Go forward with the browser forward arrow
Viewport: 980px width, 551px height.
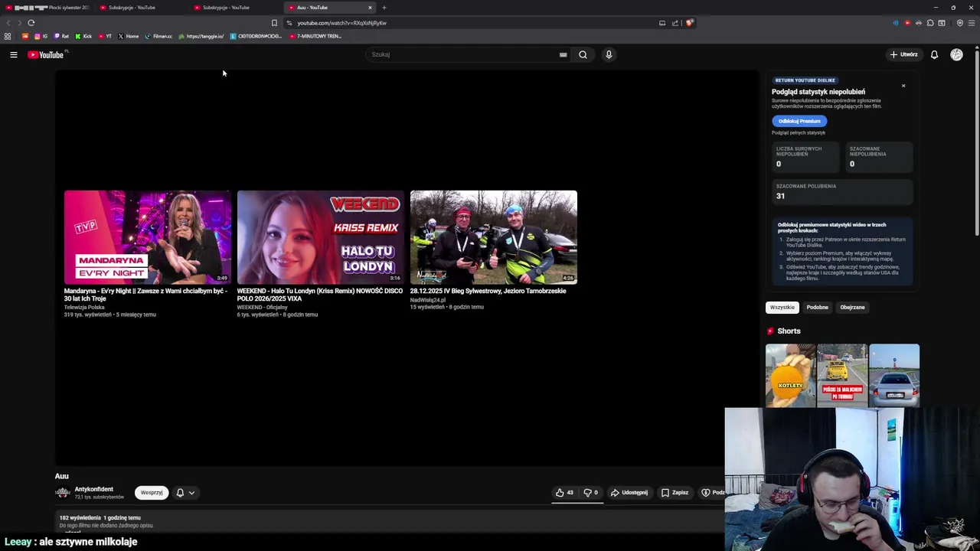coord(20,23)
